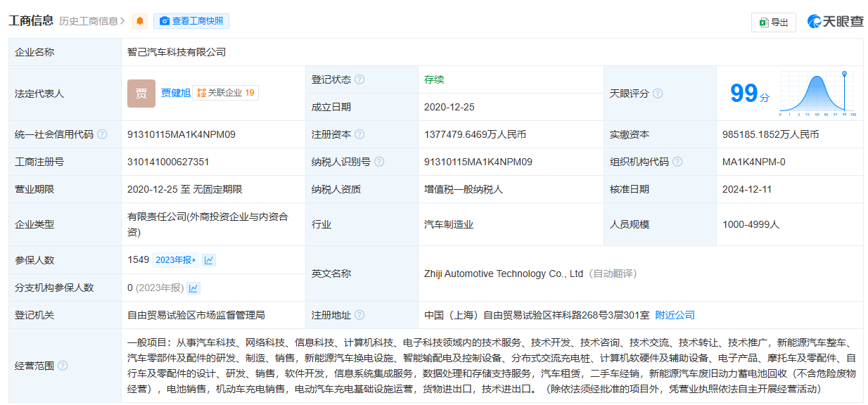Open 附近公司 link

point(675,315)
